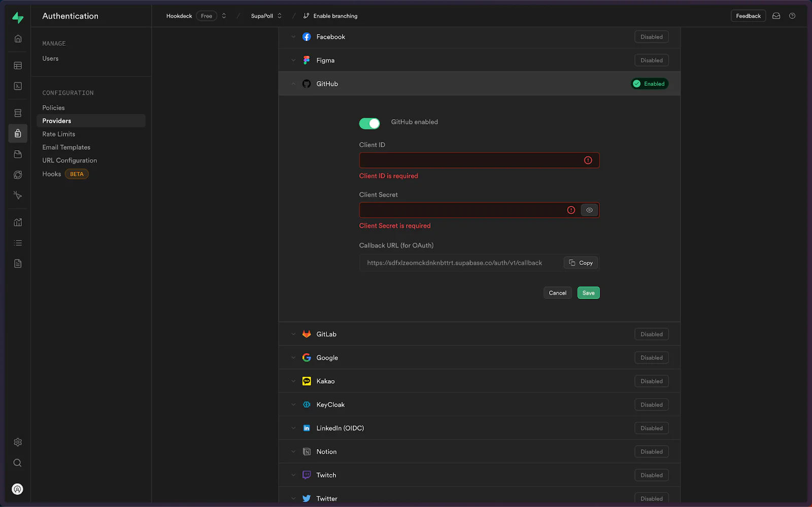Click the Enabled badge on GitHub
Viewport: 812px width, 507px height.
tap(650, 84)
